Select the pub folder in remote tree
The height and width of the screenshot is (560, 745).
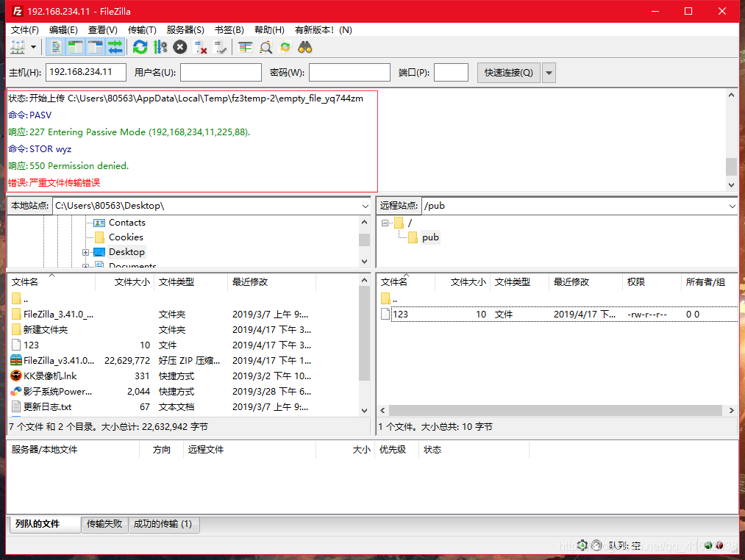(430, 237)
